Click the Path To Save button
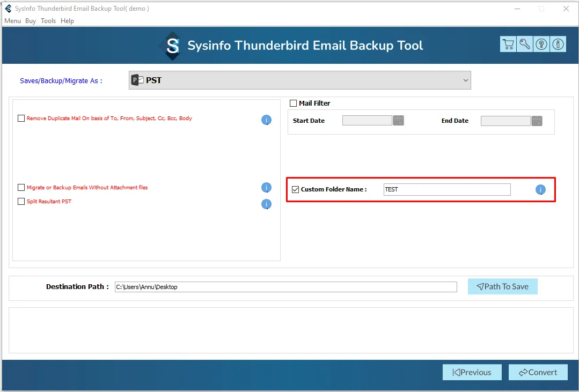 tap(503, 286)
